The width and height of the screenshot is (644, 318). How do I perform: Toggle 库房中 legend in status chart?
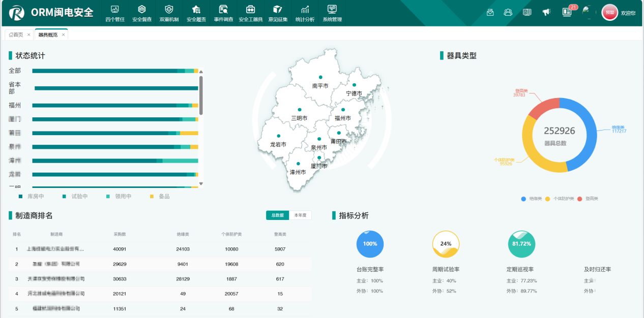pos(32,197)
